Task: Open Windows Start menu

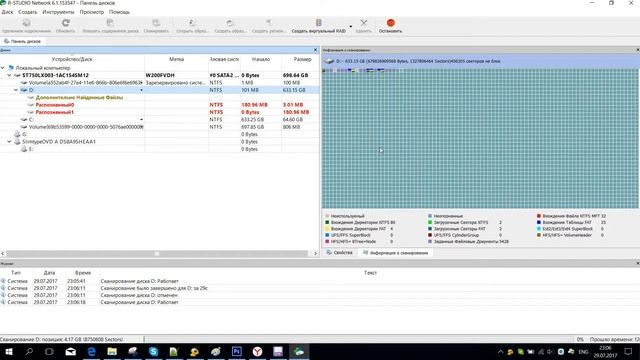Action: [x=8, y=351]
